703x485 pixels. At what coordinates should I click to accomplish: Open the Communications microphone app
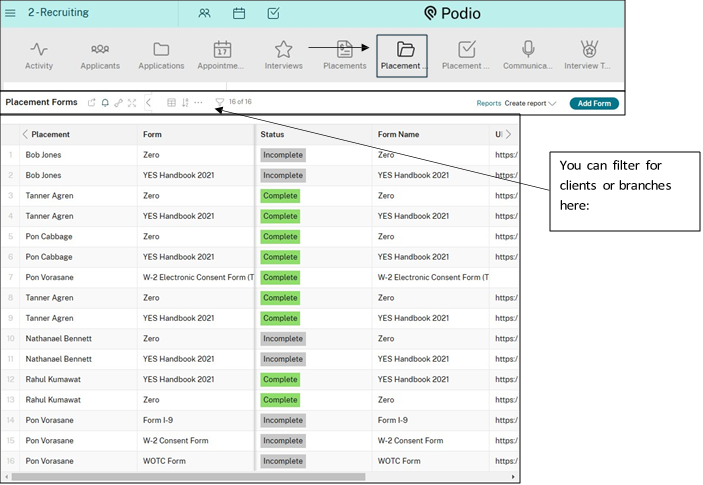528,56
